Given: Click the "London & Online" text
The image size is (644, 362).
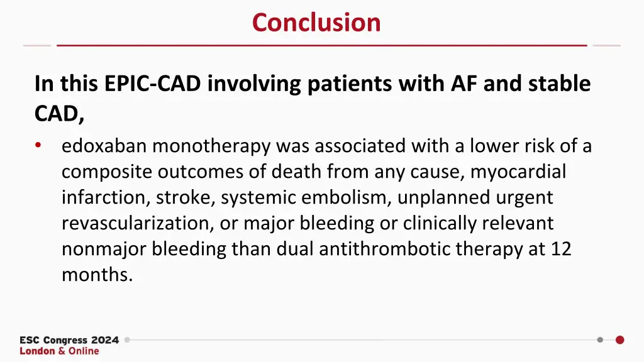Looking at the screenshot, I should point(60,351).
